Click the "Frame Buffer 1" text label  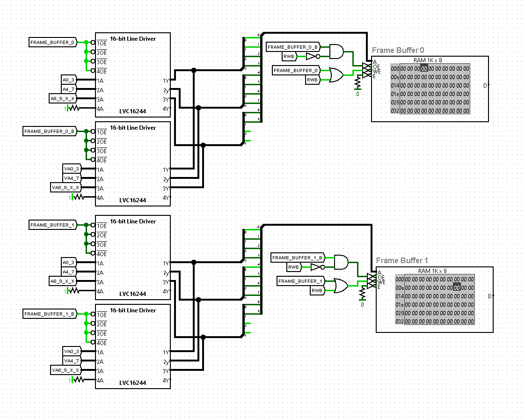[402, 261]
